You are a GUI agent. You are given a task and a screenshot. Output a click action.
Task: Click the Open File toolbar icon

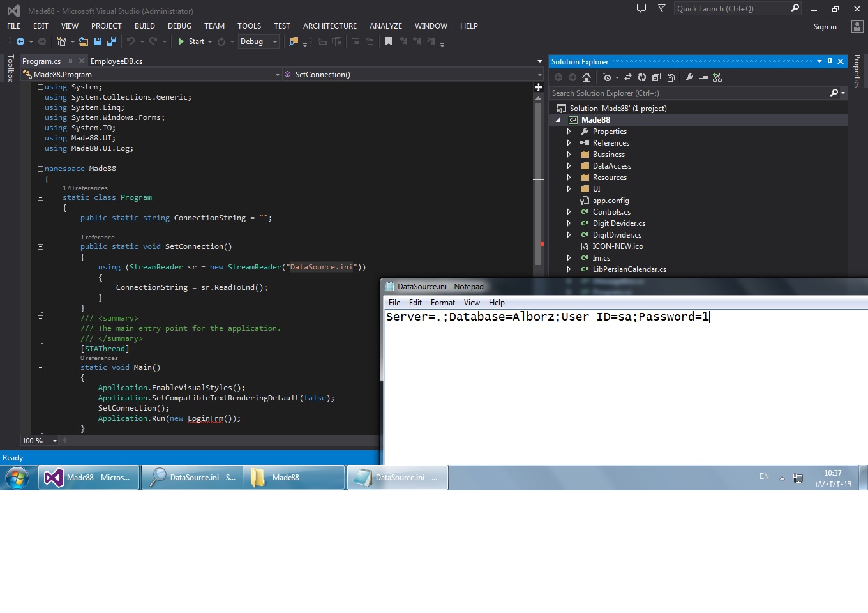click(84, 42)
